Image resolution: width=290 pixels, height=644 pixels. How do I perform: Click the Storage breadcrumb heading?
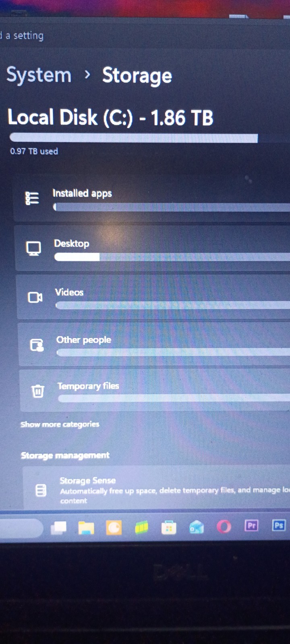(137, 76)
